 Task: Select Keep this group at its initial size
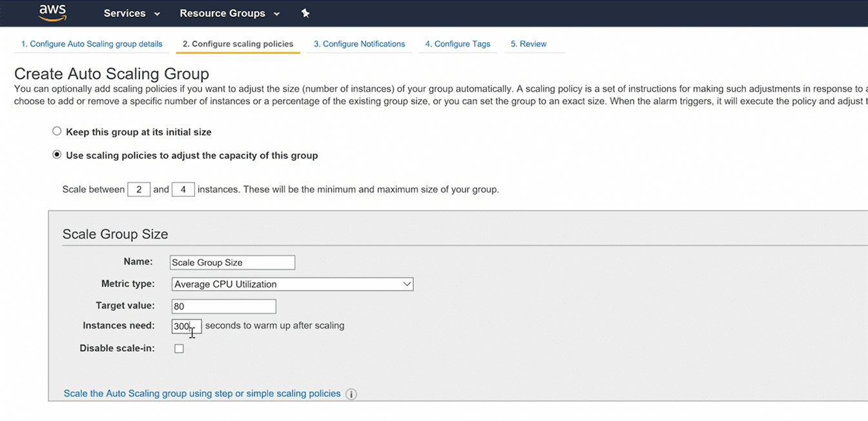pos(57,131)
